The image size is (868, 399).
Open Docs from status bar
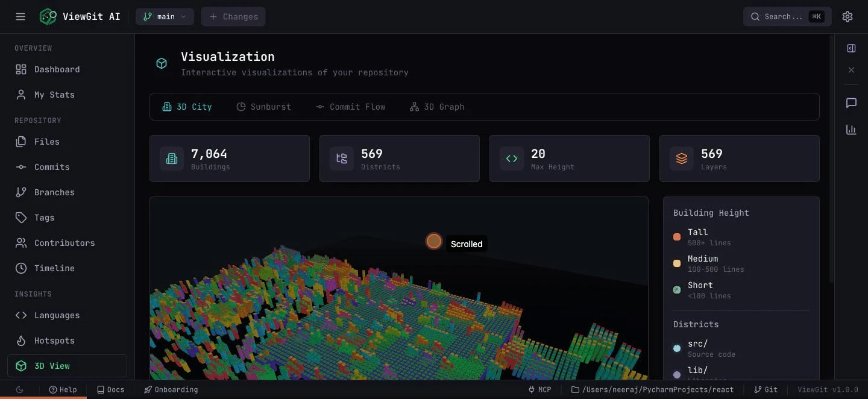tap(111, 389)
